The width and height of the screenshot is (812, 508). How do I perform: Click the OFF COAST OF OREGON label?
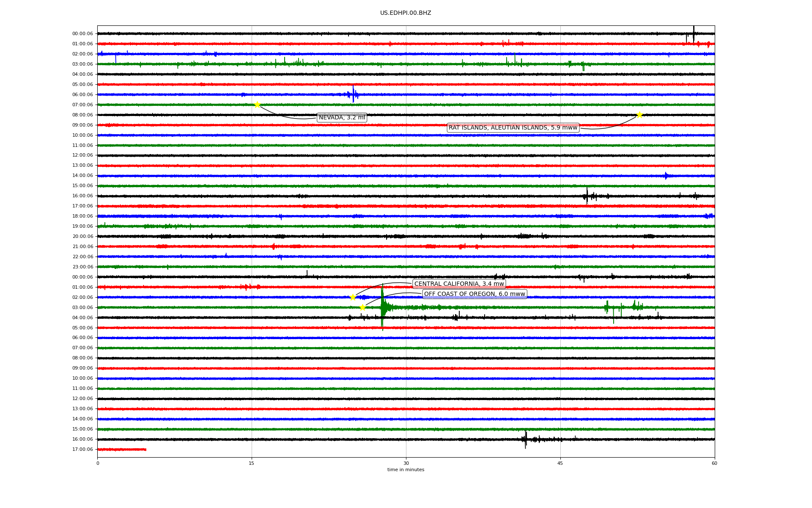pyautogui.click(x=474, y=294)
